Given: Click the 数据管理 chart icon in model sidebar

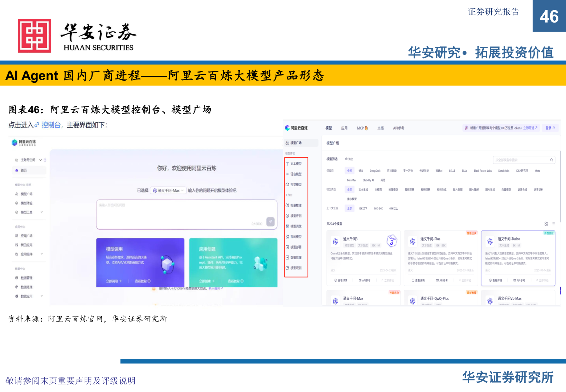Looking at the screenshot, I should click(287, 257).
